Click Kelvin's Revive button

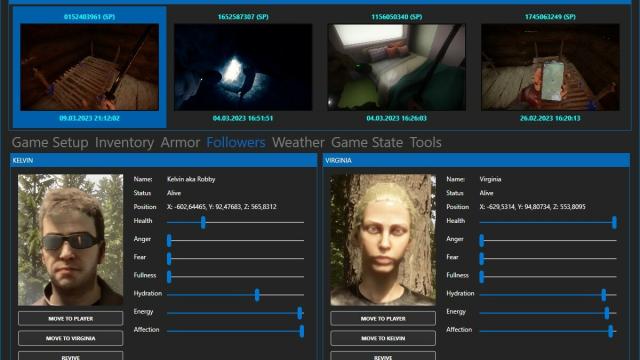pos(70,356)
